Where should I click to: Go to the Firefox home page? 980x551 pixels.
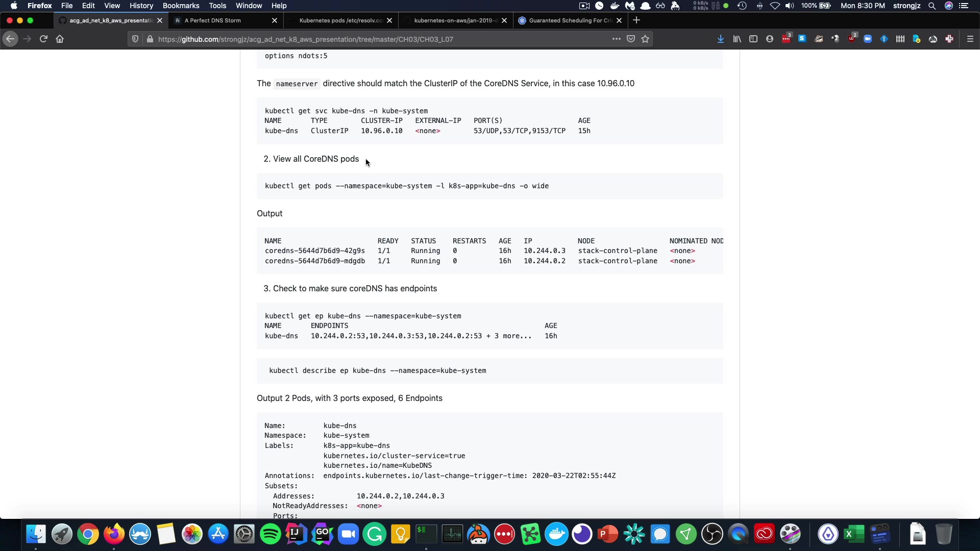click(60, 39)
